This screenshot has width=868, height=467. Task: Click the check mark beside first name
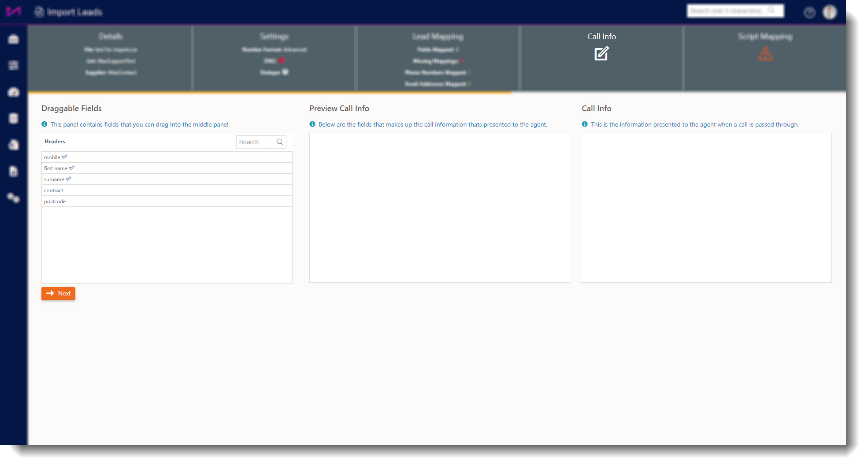click(x=72, y=168)
